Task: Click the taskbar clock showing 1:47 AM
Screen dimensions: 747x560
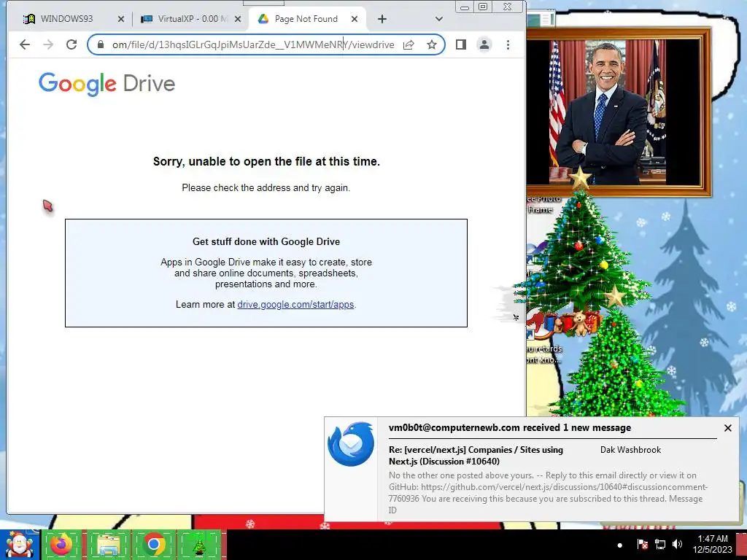Action: coord(712,544)
